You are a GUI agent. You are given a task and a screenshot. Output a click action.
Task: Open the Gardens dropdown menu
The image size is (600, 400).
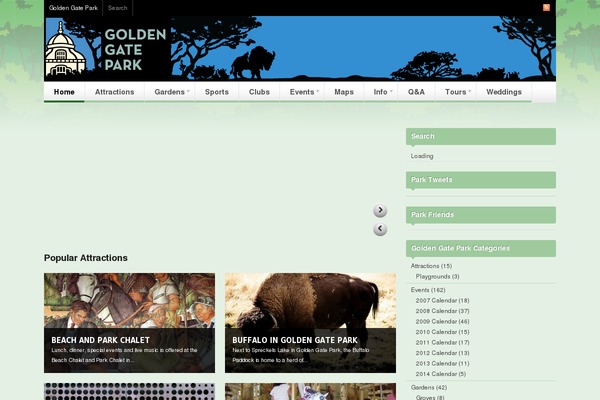170,92
